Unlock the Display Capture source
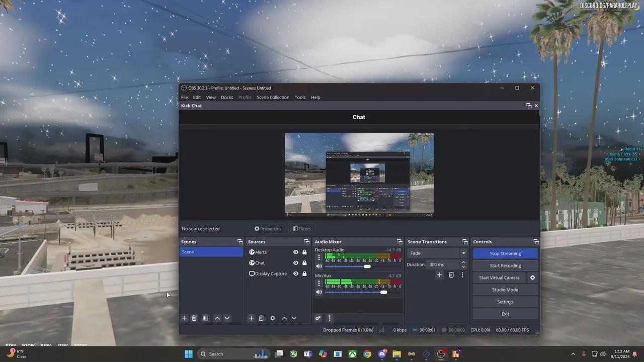Image resolution: width=644 pixels, height=362 pixels. point(304,274)
